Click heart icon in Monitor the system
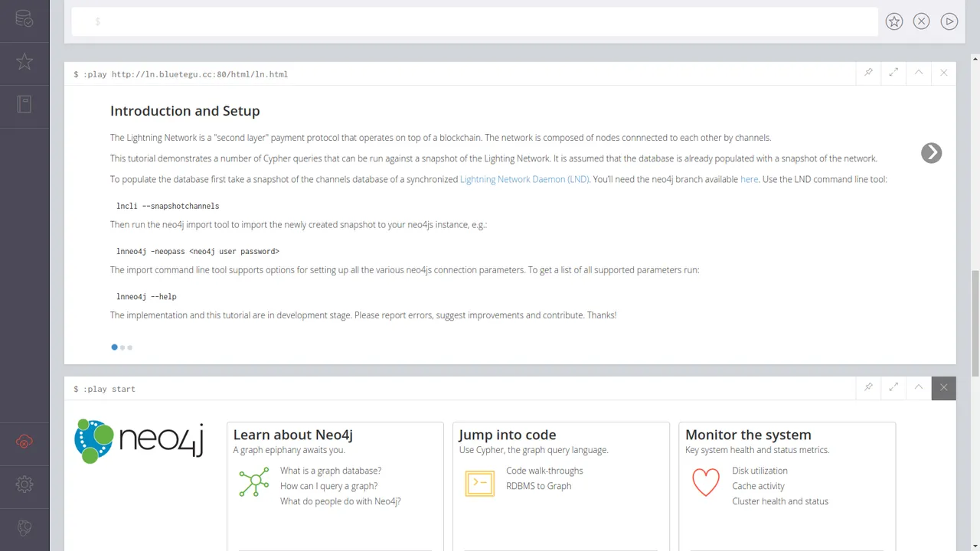Viewport: 980px width, 551px height. tap(706, 482)
